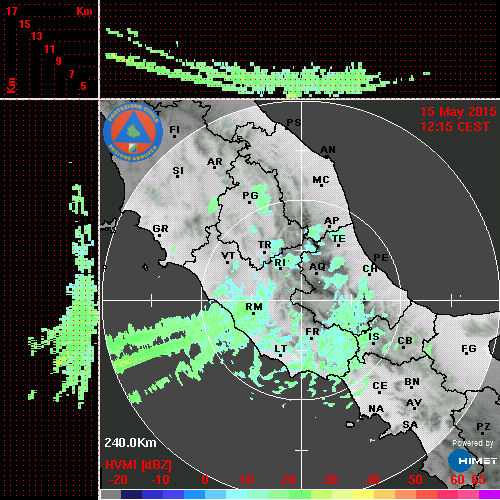
Task: Select the FG label on the map
Action: pyautogui.click(x=469, y=349)
